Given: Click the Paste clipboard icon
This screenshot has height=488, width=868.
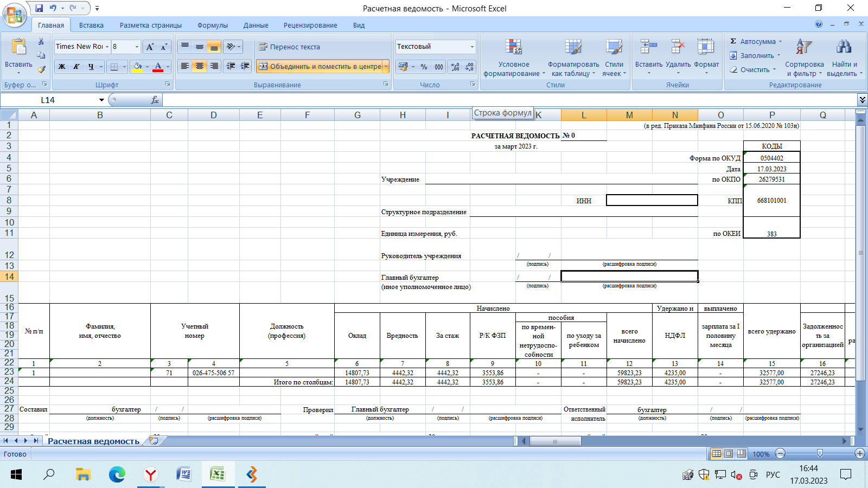Looking at the screenshot, I should pyautogui.click(x=18, y=47).
